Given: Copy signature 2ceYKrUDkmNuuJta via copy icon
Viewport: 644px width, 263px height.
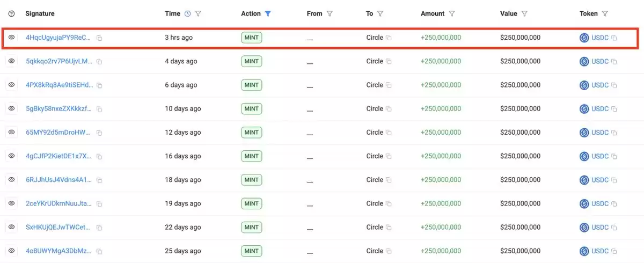Looking at the screenshot, I should click(x=99, y=204).
